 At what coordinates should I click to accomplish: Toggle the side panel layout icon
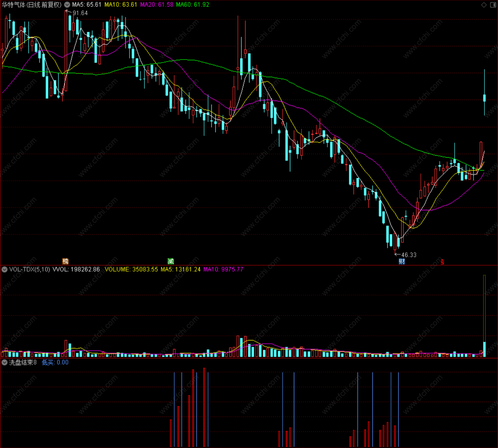click(493, 5)
